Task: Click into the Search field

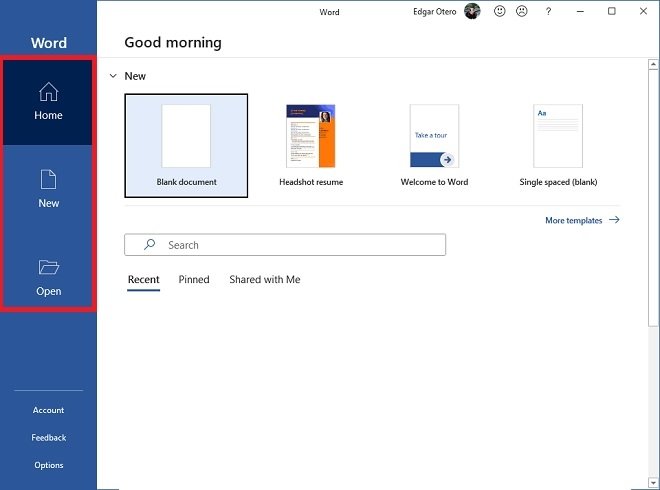Action: [x=285, y=245]
